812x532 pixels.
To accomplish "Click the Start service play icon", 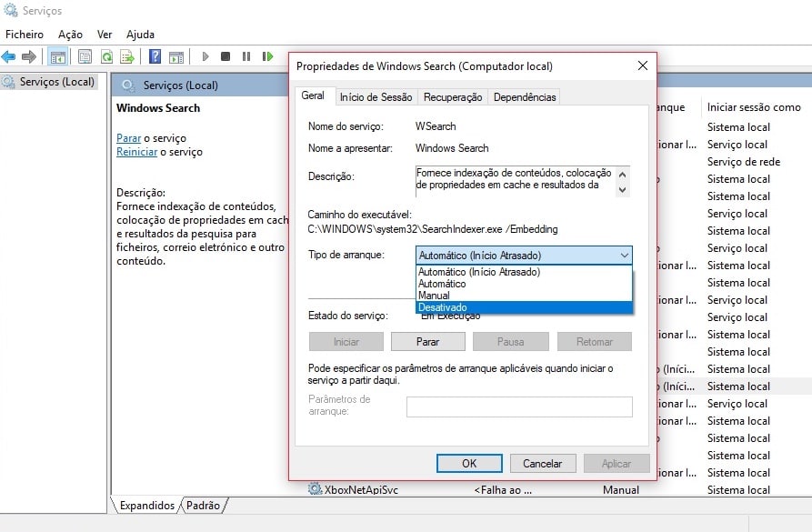I will [206, 56].
